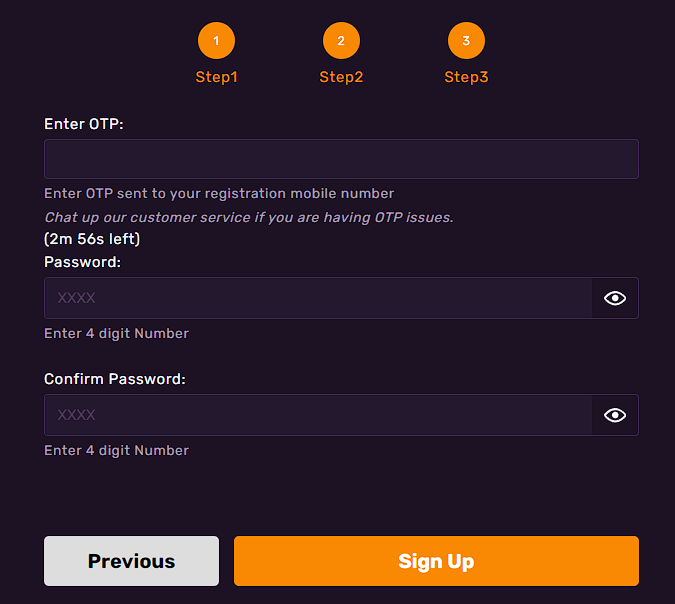Select the Step1 text label

tap(216, 77)
